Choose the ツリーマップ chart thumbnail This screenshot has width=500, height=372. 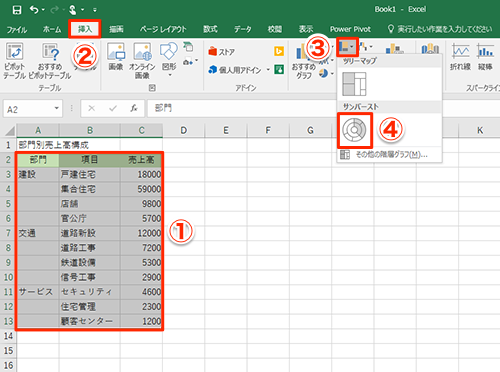pyautogui.click(x=354, y=84)
